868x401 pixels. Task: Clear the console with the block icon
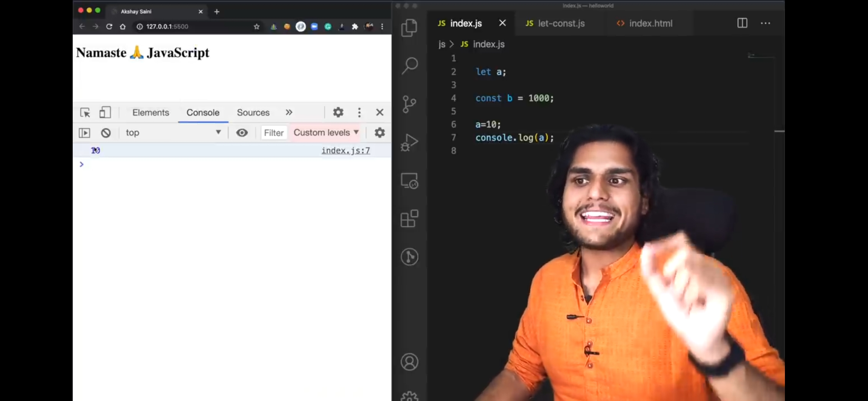[106, 133]
